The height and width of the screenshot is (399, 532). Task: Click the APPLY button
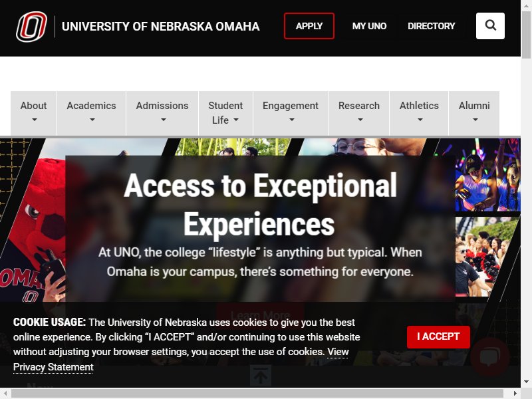coord(309,26)
